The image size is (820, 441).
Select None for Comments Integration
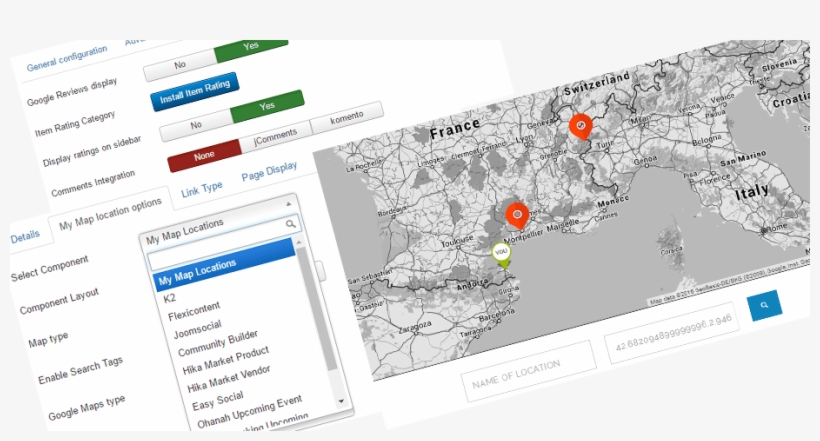click(x=204, y=156)
